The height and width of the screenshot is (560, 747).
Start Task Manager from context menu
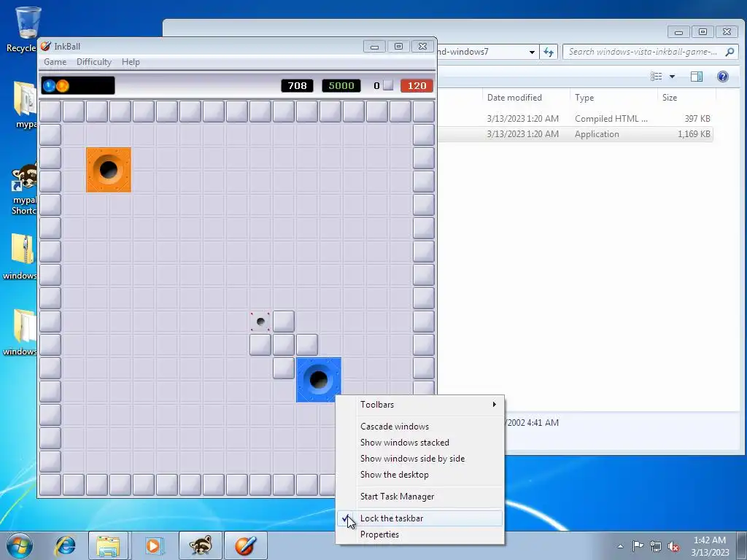419,496
